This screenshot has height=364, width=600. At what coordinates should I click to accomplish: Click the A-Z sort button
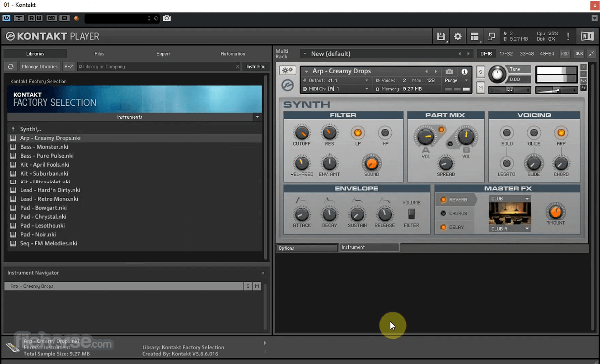[x=69, y=66]
